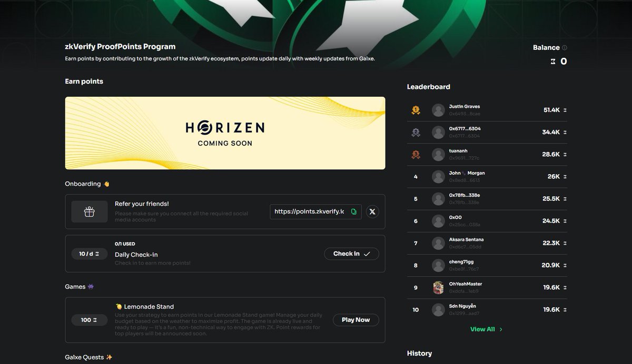Expand leaderboard with View All
The height and width of the screenshot is (364, 632).
point(482,329)
